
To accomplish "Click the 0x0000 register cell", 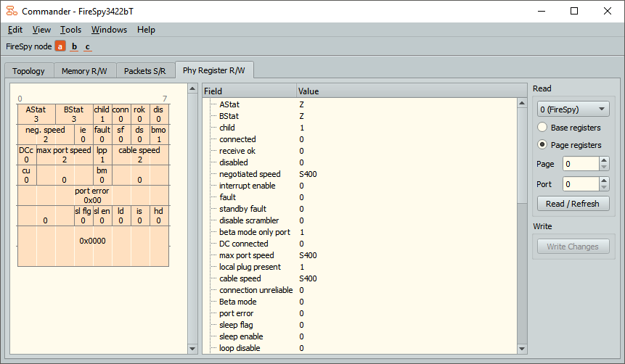I will click(x=93, y=246).
